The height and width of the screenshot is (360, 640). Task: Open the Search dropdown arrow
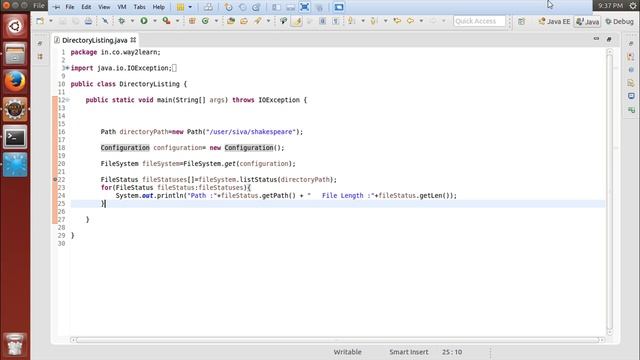point(268,21)
